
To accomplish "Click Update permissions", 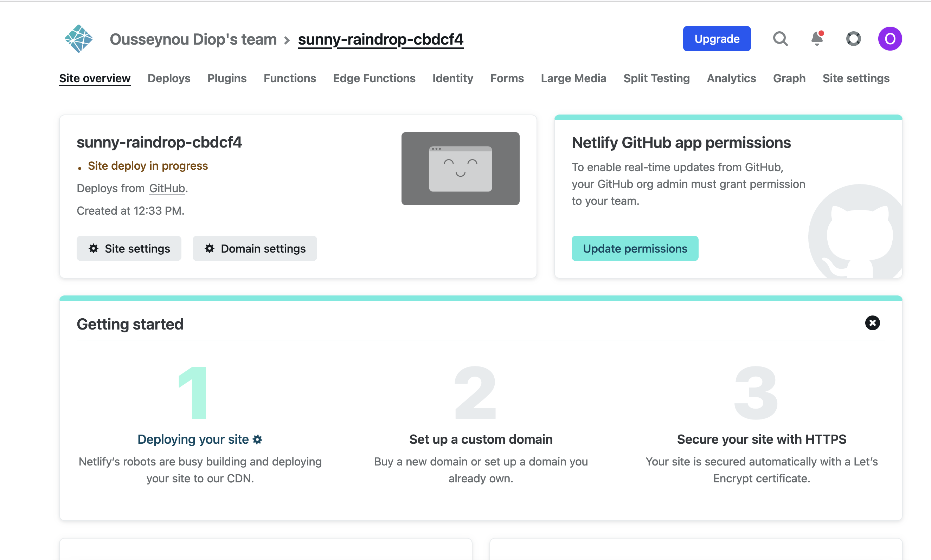I will [635, 248].
